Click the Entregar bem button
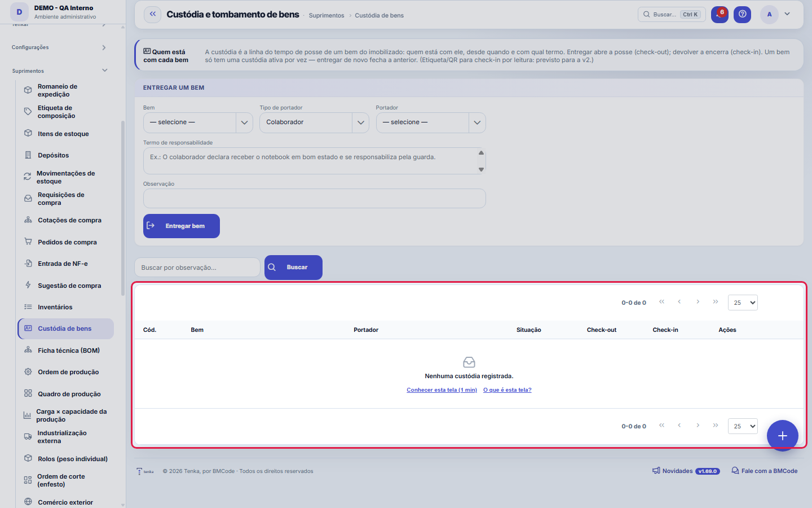This screenshot has height=508, width=812. pyautogui.click(x=182, y=226)
